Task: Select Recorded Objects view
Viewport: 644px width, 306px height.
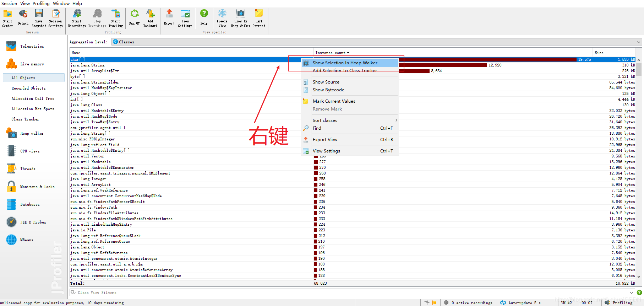Action: pos(28,88)
